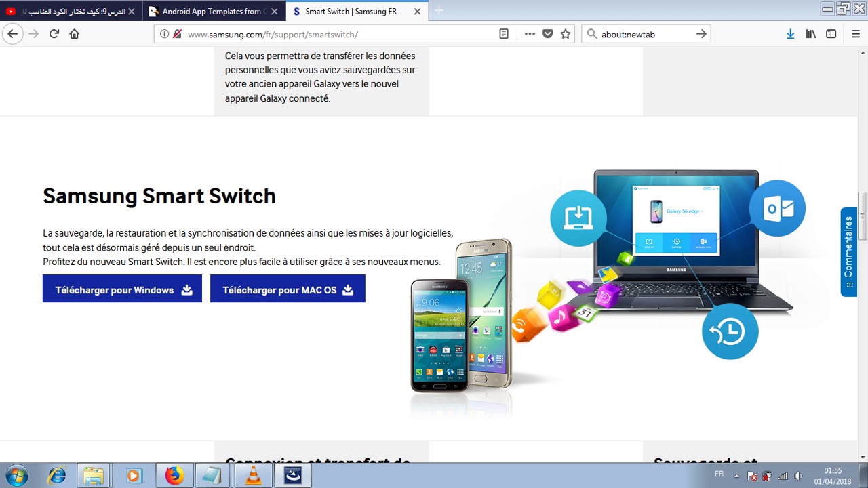
Task: Click the restore clock circle icon
Action: (x=730, y=331)
